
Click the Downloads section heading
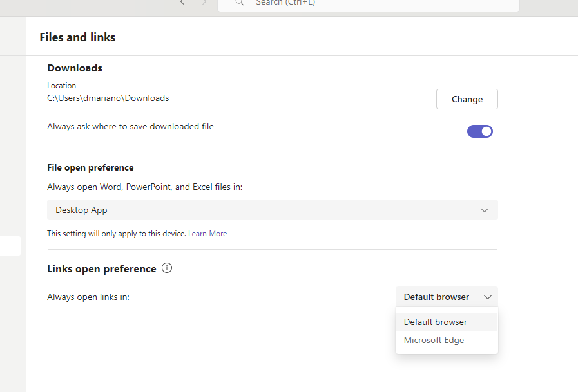[75, 68]
